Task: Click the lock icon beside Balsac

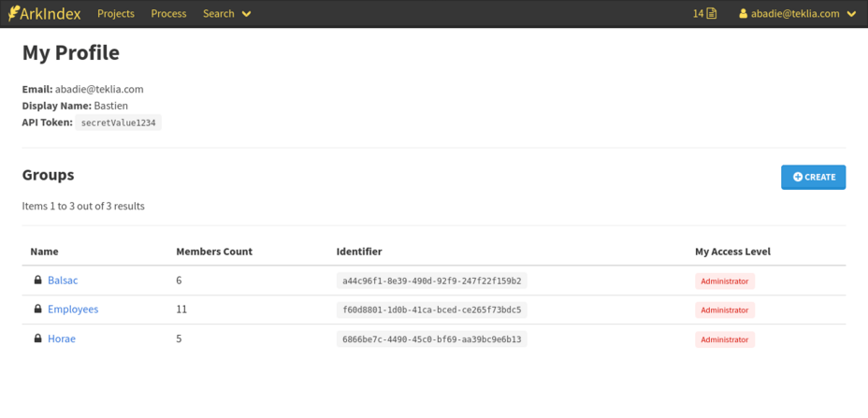Action: (38, 281)
